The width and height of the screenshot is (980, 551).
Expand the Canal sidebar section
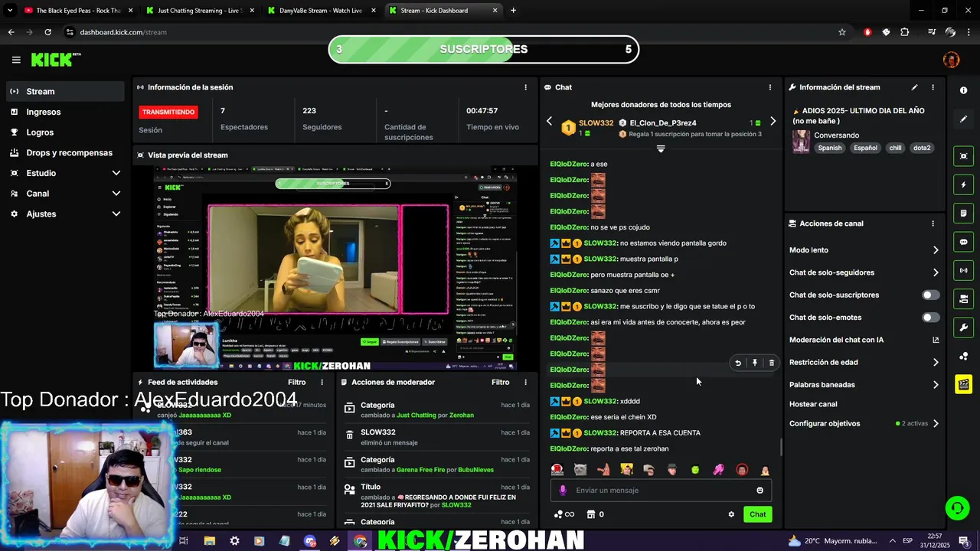65,194
